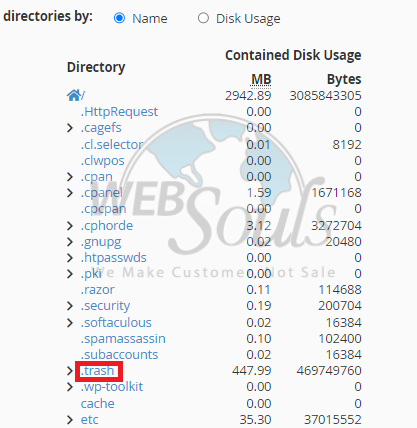This screenshot has width=417, height=428.
Task: Expand the .cagefs directory
Action: point(70,128)
